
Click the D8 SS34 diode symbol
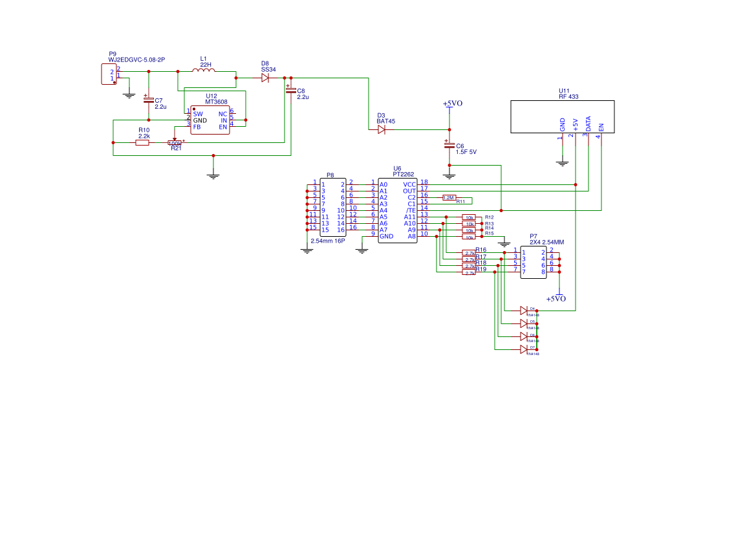click(x=265, y=78)
